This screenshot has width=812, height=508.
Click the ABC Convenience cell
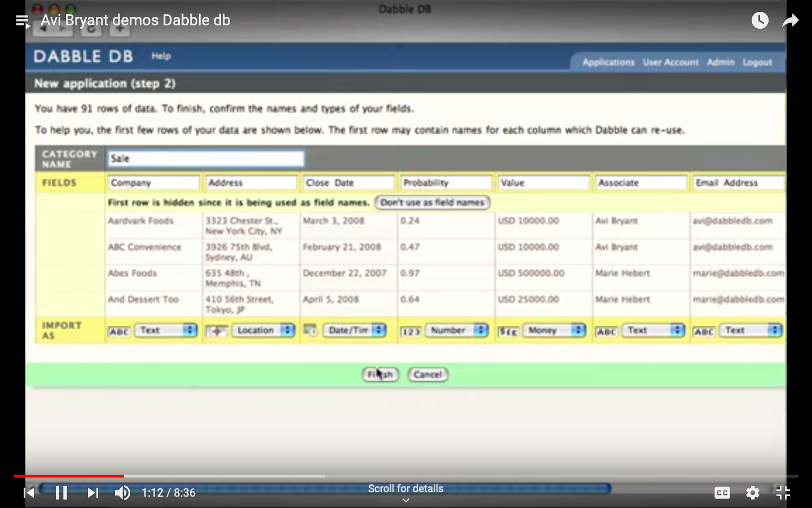tap(144, 247)
